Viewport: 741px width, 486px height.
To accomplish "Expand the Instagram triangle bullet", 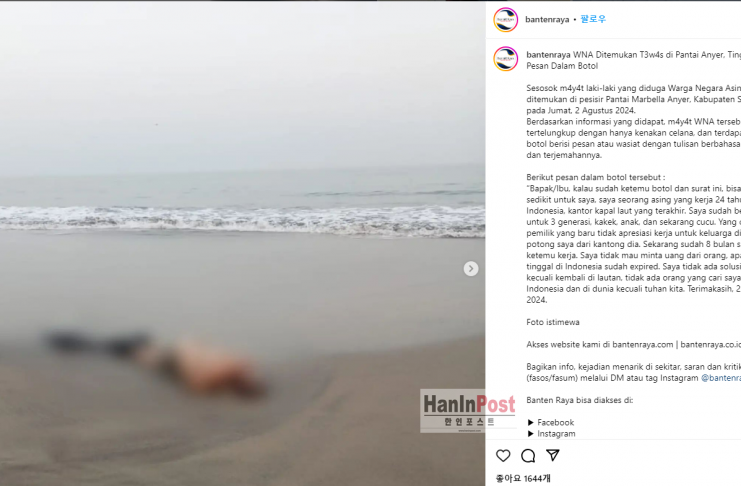I will [x=531, y=434].
